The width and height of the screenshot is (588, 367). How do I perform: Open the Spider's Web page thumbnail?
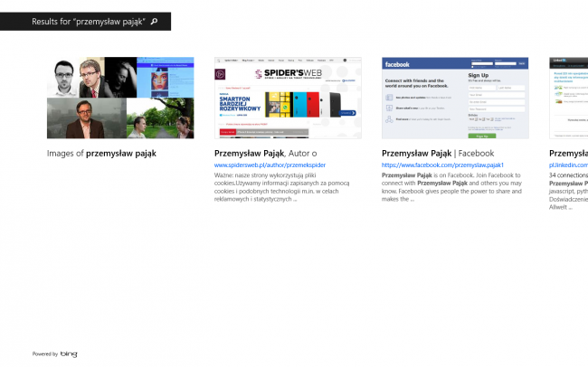288,98
